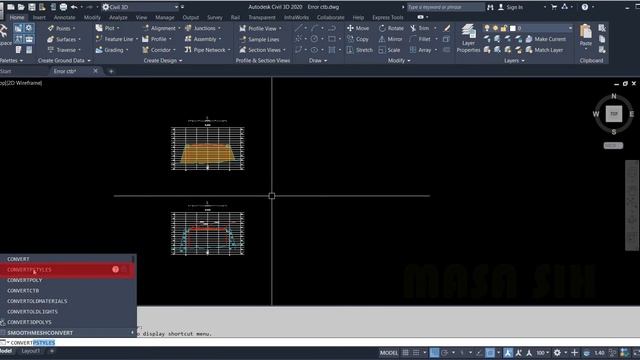
Task: Toggle layer lock icon in layer dropdown
Action: (x=504, y=28)
